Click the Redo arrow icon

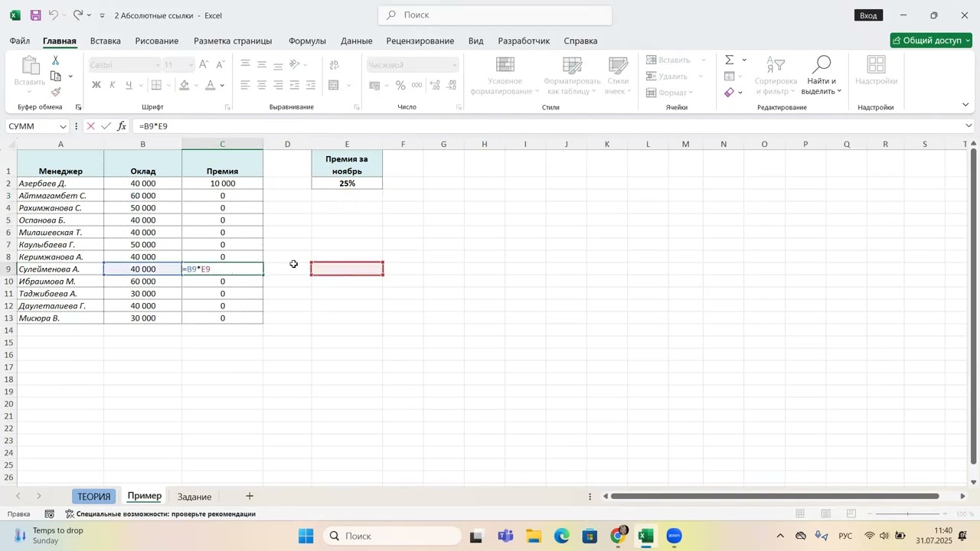78,15
